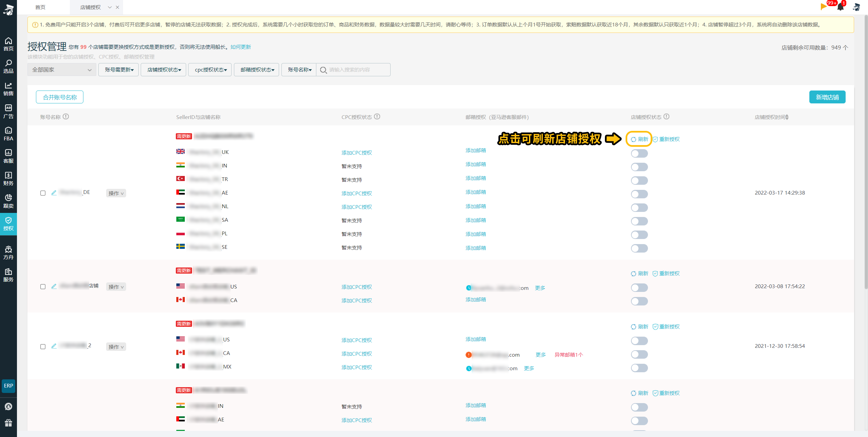This screenshot has height=437, width=868.
Task: Open the tab dropdown chevron on 店铺授权 tab
Action: (110, 7)
